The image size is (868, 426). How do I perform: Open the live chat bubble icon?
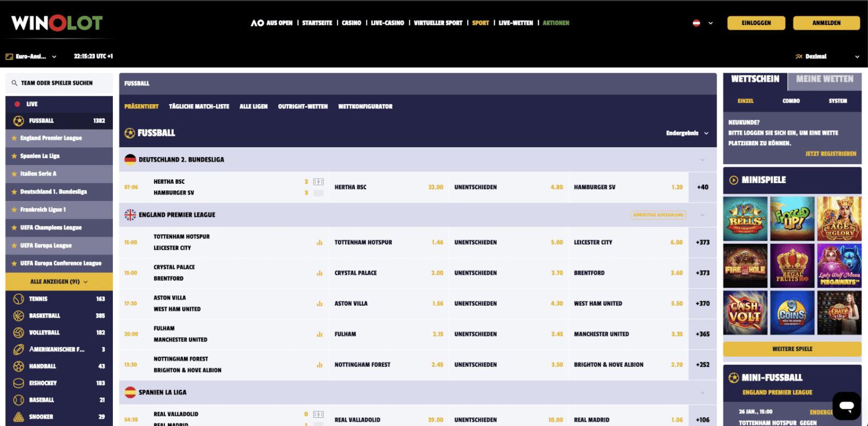(846, 406)
